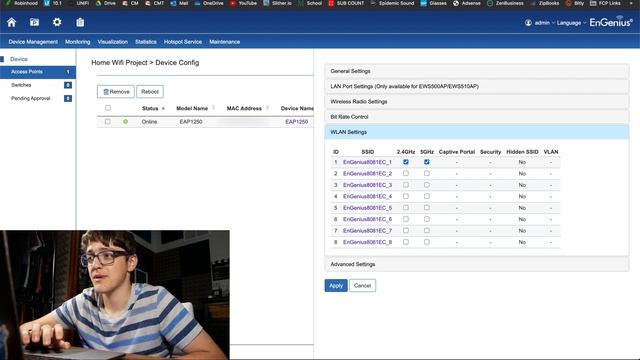Uncheck 5GHz for EnGenius8081EC_1

pyautogui.click(x=427, y=162)
